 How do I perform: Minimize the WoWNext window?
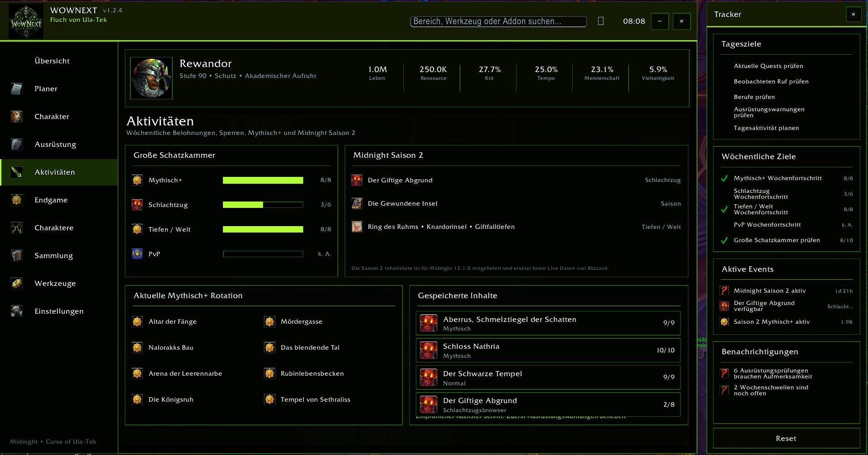(660, 21)
